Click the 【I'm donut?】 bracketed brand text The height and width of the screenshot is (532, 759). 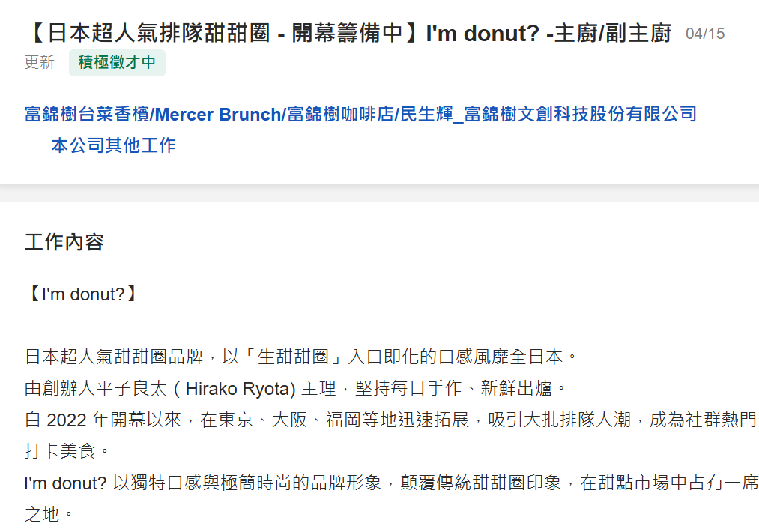tap(82, 294)
